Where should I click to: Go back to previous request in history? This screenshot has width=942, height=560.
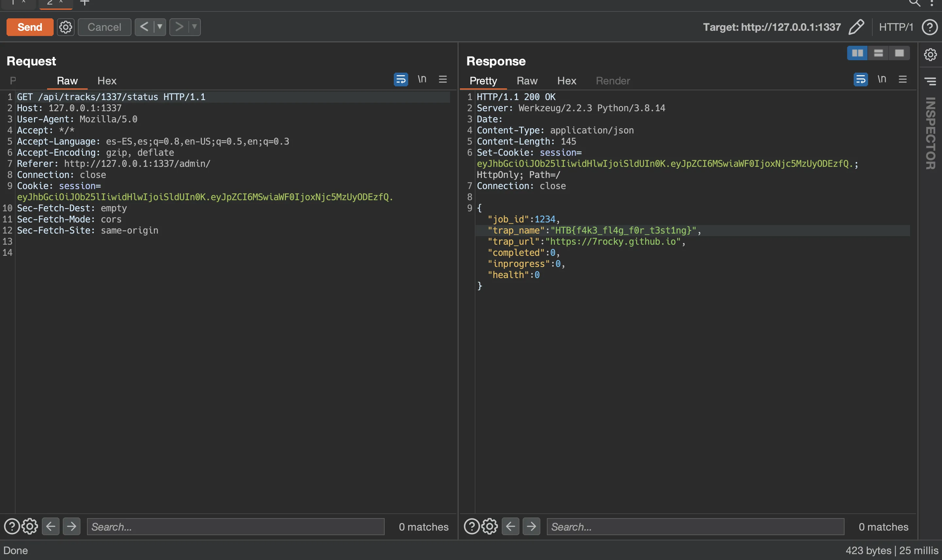point(145,27)
